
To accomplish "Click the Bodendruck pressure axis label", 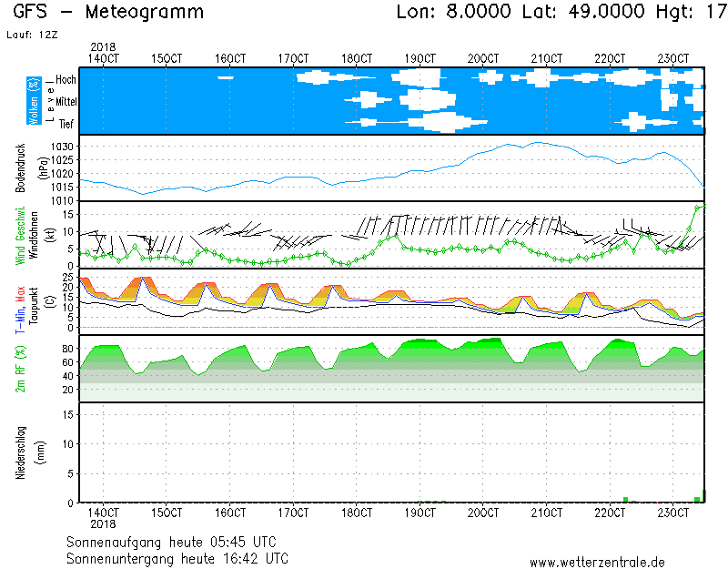I will pos(21,168).
